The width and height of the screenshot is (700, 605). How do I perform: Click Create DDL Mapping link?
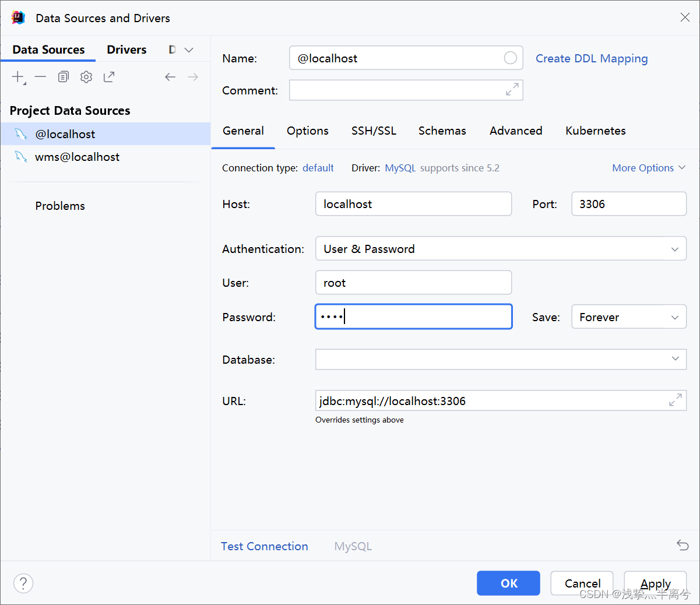[592, 58]
